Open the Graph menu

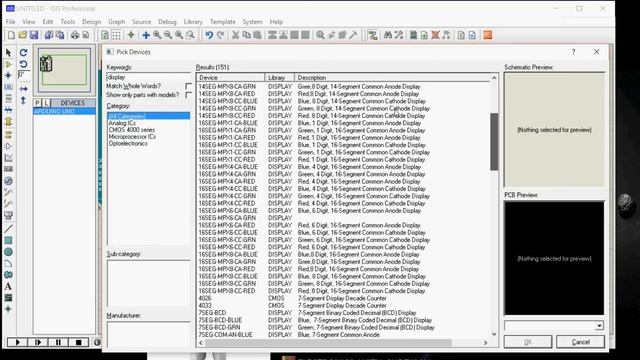click(117, 22)
